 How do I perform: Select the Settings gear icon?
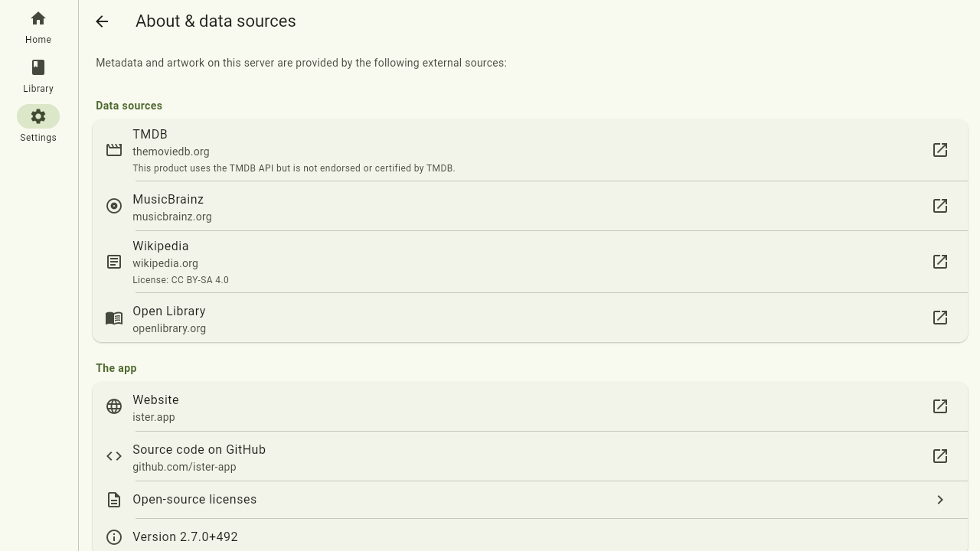(38, 116)
